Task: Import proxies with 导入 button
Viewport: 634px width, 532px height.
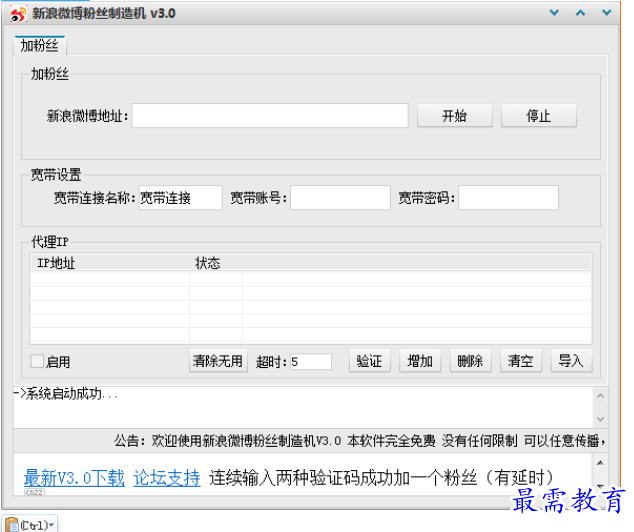Action: tap(571, 361)
